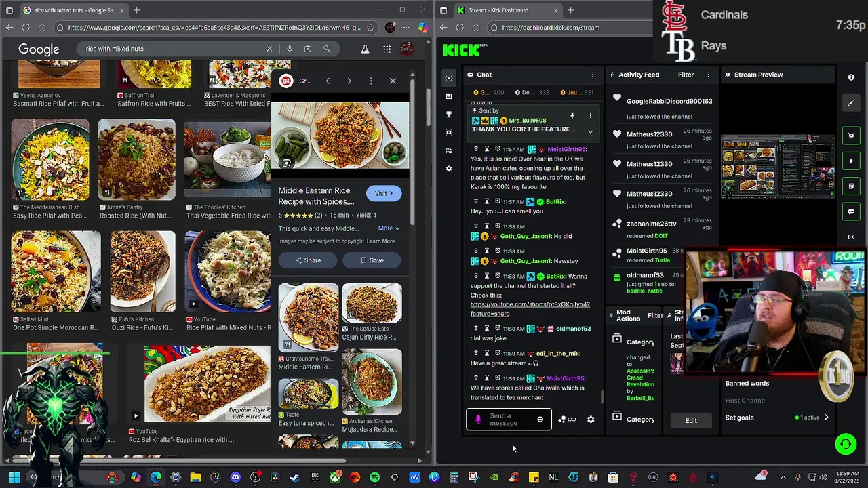Open the YouTube shorts link in chat

tap(530, 309)
